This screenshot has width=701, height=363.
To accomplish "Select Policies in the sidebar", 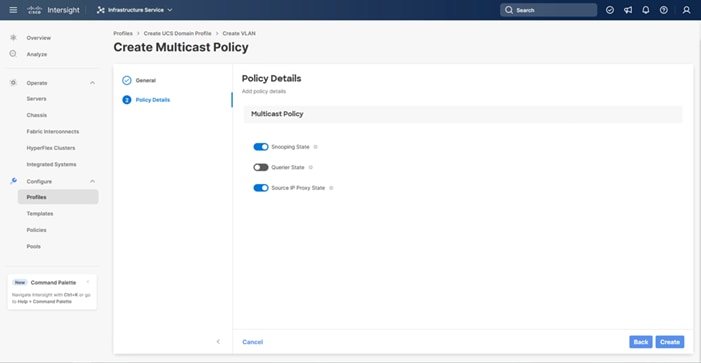I will (x=37, y=230).
